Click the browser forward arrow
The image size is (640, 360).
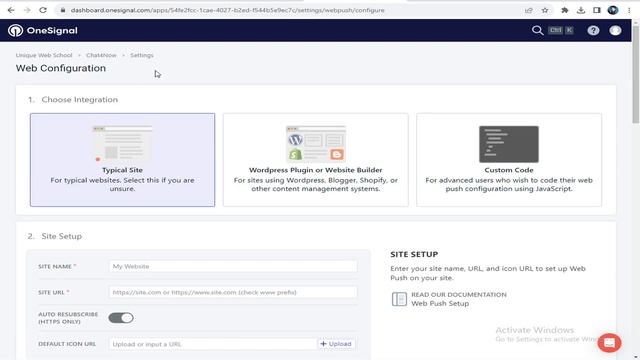click(x=27, y=10)
